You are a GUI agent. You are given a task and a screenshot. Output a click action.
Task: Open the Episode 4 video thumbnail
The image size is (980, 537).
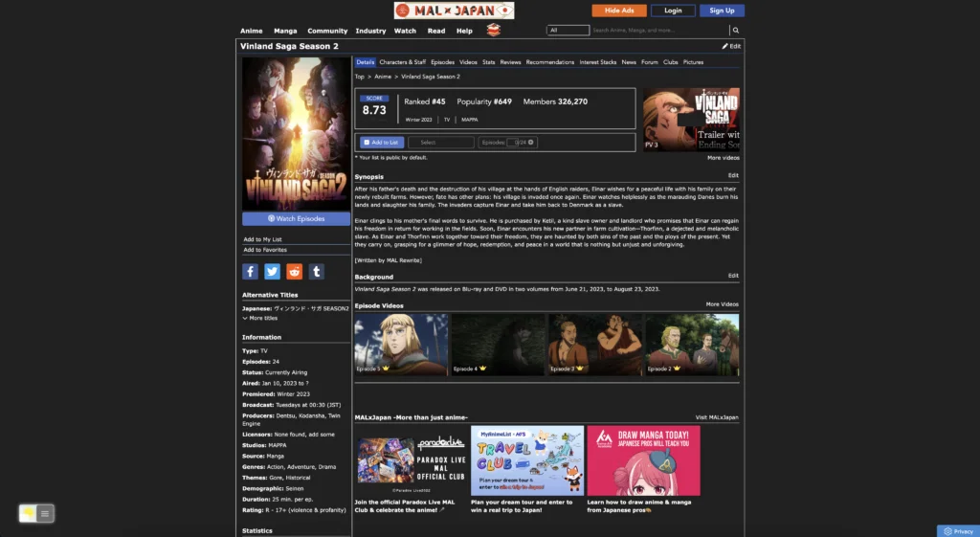(x=498, y=345)
